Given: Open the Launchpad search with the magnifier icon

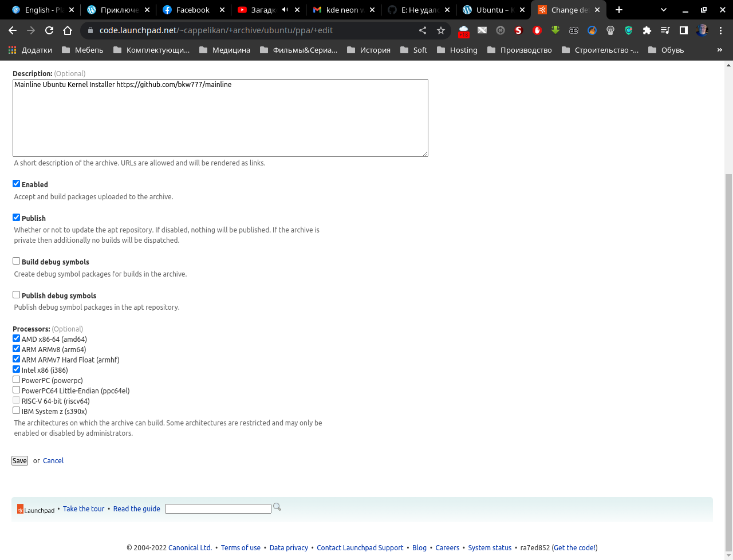Looking at the screenshot, I should [277, 508].
